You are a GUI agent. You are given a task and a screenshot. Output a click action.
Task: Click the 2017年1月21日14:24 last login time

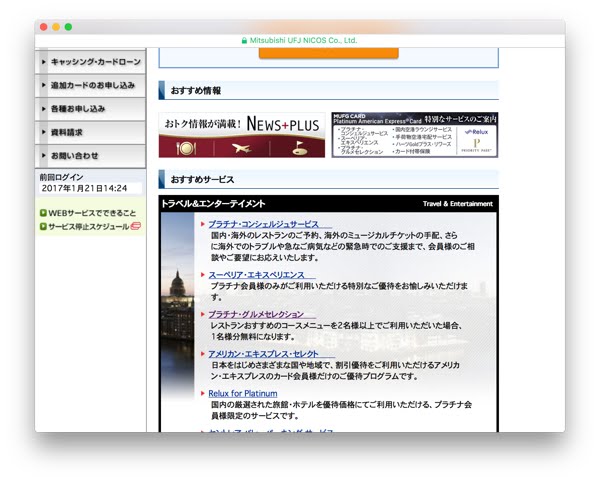coord(84,188)
